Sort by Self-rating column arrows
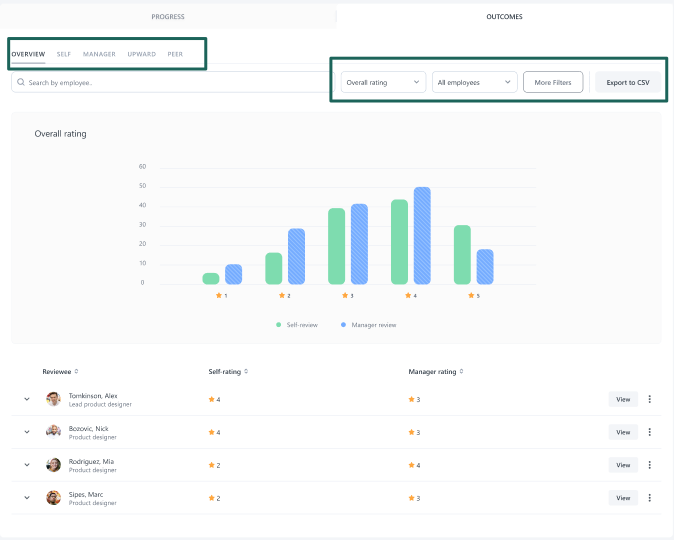The image size is (674, 540). point(246,372)
